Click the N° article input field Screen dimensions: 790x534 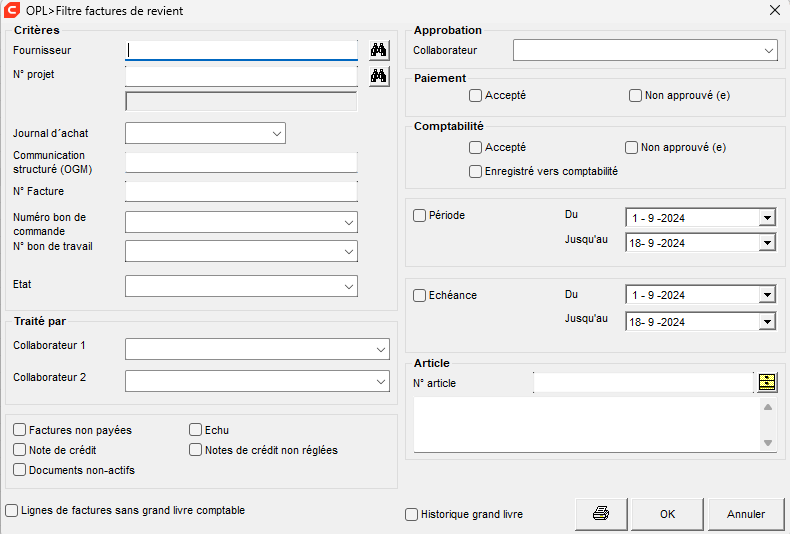(643, 383)
